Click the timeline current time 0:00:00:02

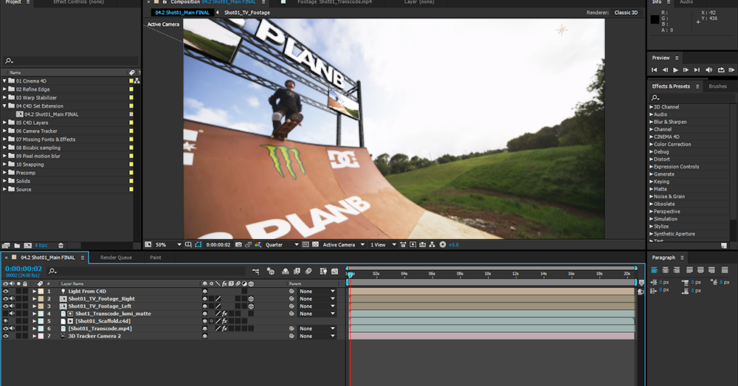point(24,269)
